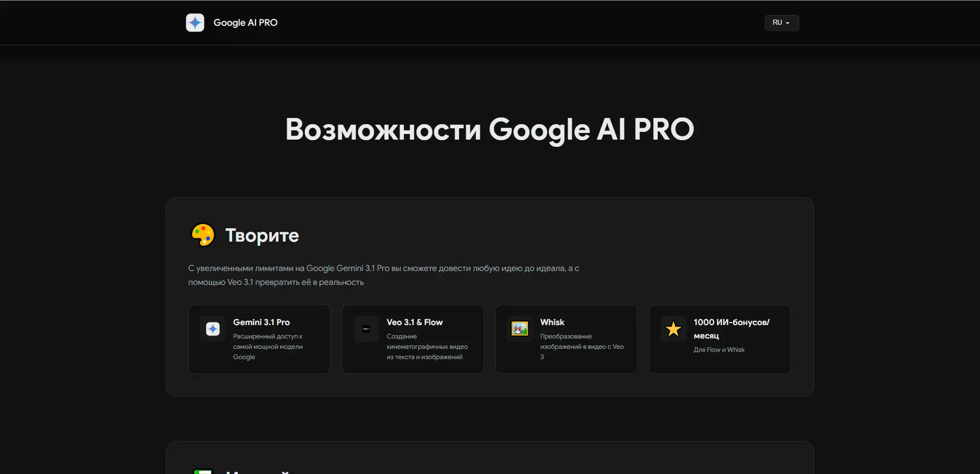The height and width of the screenshot is (474, 980).
Task: Click the framed picture icon in Whisk card
Action: [520, 329]
